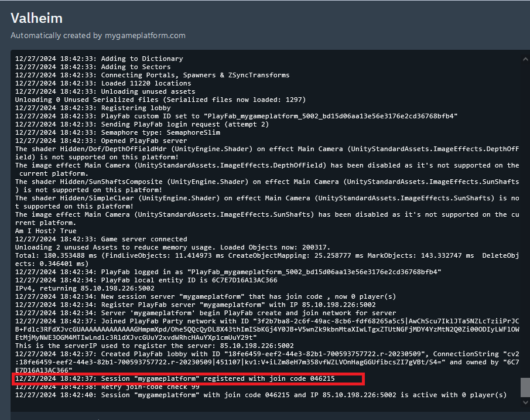Image resolution: width=530 pixels, height=420 pixels.
Task: Click the "Semaphore type: SemaphoreSlim" line
Action: tap(118, 132)
